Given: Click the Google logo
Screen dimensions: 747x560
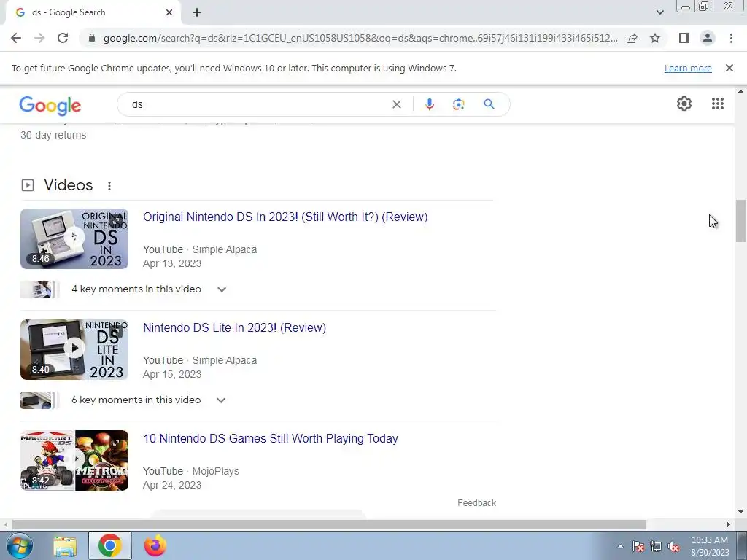Looking at the screenshot, I should click(x=50, y=105).
